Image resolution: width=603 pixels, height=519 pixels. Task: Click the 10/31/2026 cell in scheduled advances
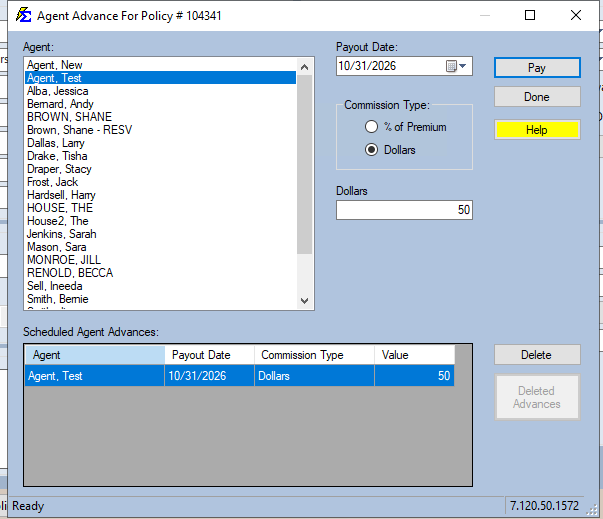(x=210, y=376)
